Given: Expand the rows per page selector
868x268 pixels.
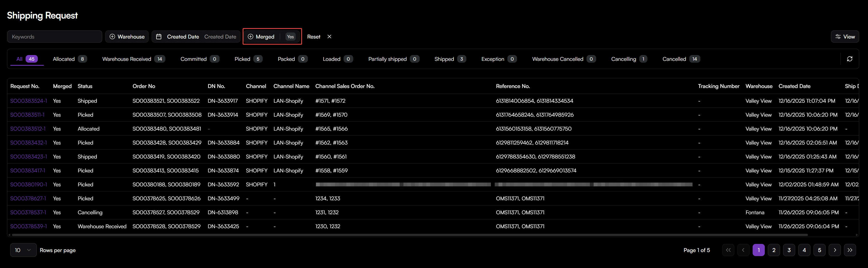Looking at the screenshot, I should coord(23,250).
